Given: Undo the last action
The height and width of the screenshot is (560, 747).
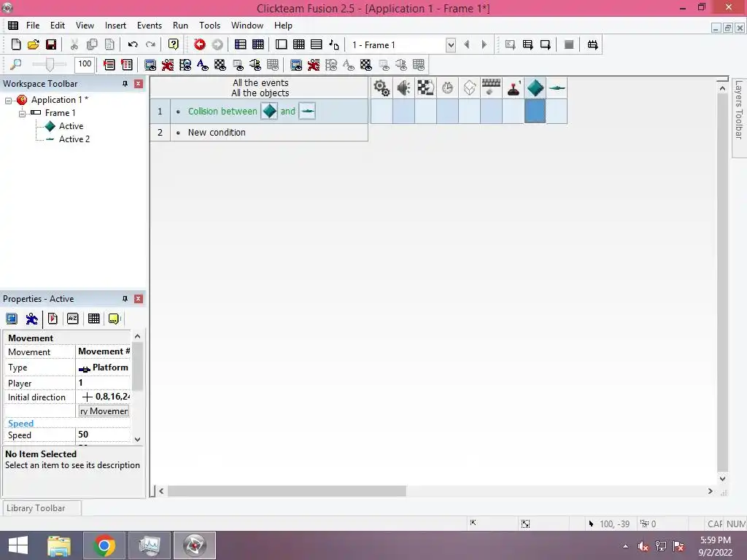Looking at the screenshot, I should [133, 44].
